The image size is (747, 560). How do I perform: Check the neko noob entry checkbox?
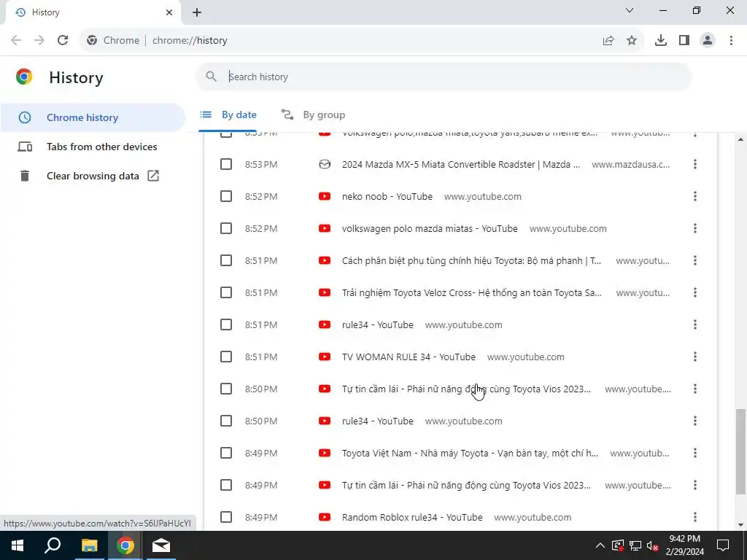[x=226, y=196]
